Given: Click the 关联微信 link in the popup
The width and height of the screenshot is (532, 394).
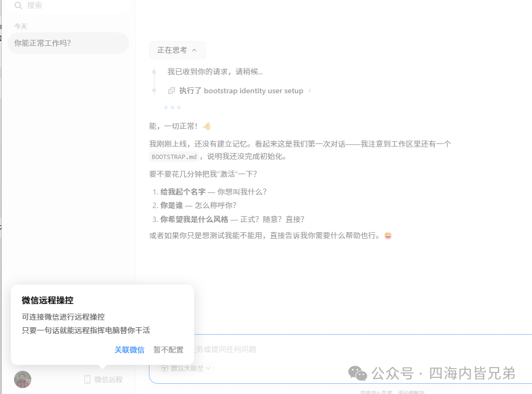Looking at the screenshot, I should pyautogui.click(x=129, y=350).
